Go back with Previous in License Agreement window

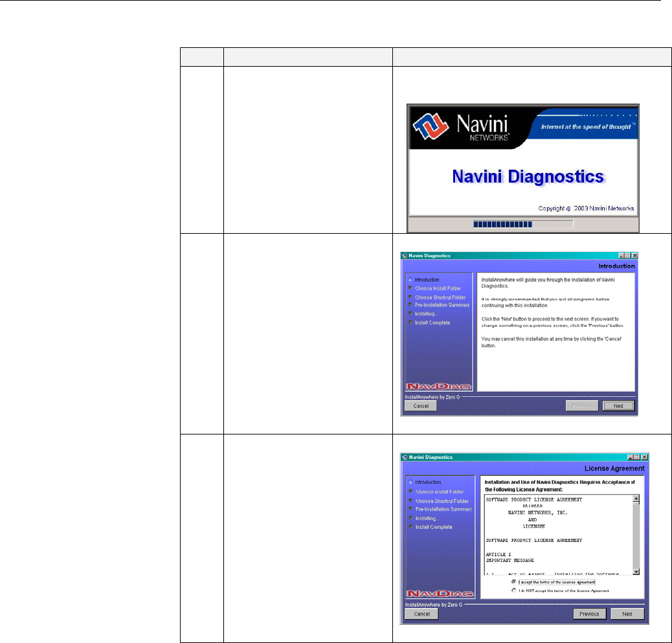589,614
